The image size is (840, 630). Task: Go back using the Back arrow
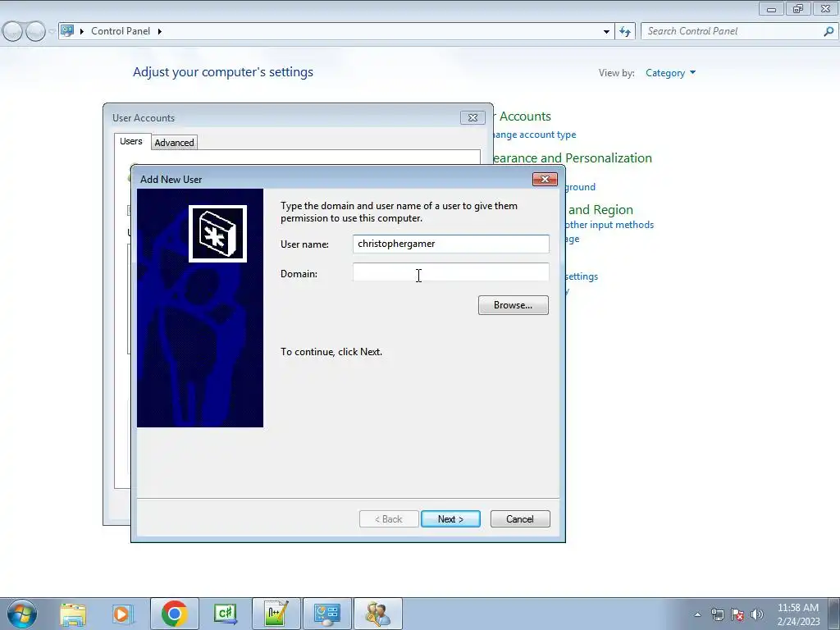click(x=12, y=32)
